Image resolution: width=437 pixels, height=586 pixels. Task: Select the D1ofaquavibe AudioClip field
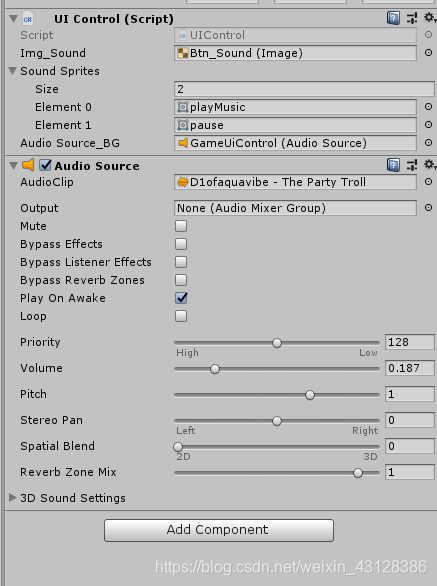coord(295,182)
